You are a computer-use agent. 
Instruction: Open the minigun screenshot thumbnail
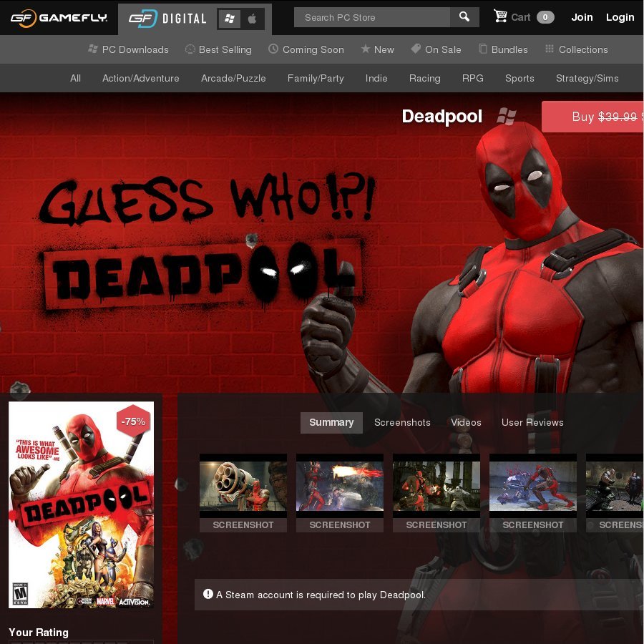click(x=243, y=492)
